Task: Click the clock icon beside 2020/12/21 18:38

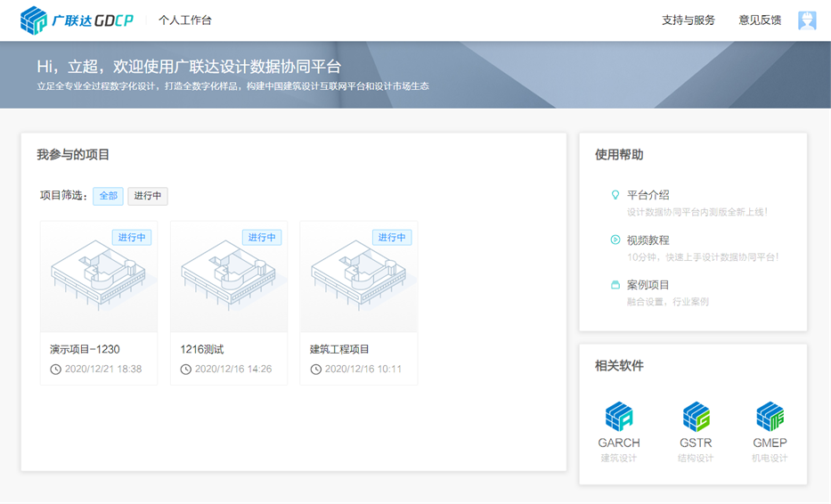Action: [x=55, y=370]
